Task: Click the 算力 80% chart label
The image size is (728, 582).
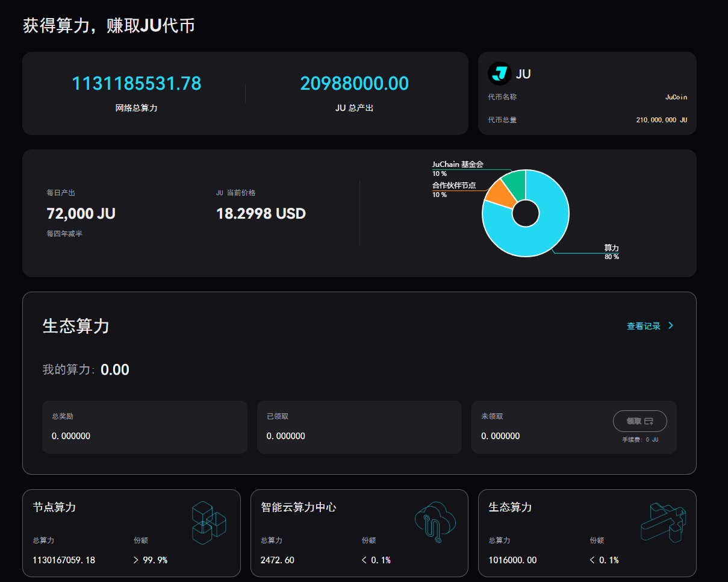Action: coord(612,252)
